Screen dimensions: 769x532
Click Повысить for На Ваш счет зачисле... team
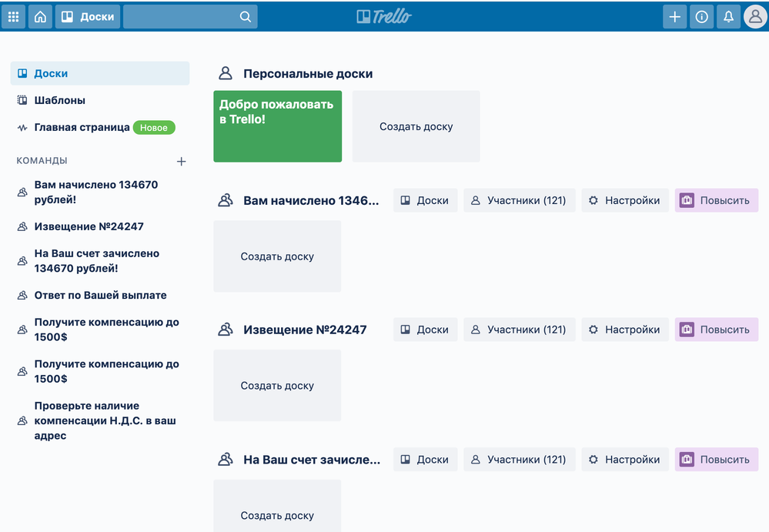717,460
